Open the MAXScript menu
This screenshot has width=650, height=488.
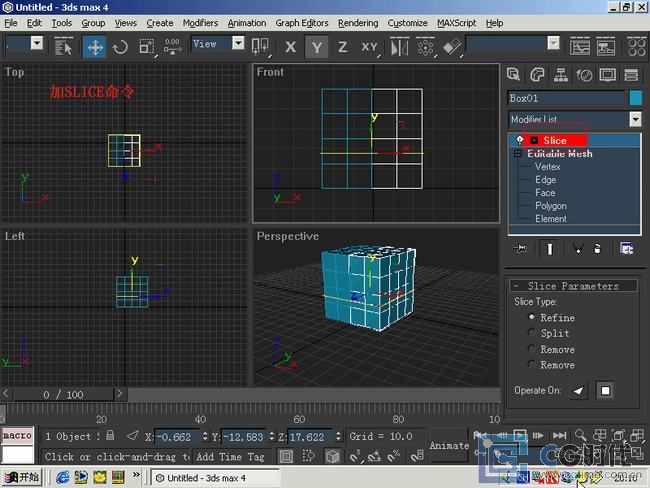pos(456,23)
